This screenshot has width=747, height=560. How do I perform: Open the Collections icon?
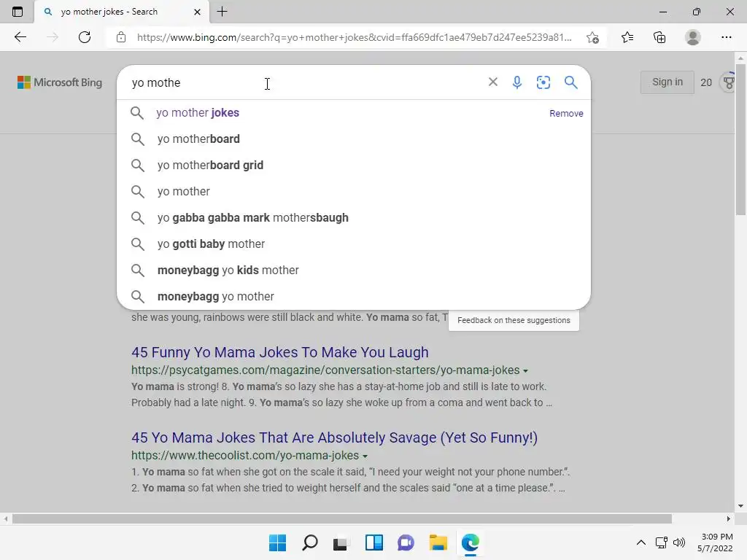[659, 37]
